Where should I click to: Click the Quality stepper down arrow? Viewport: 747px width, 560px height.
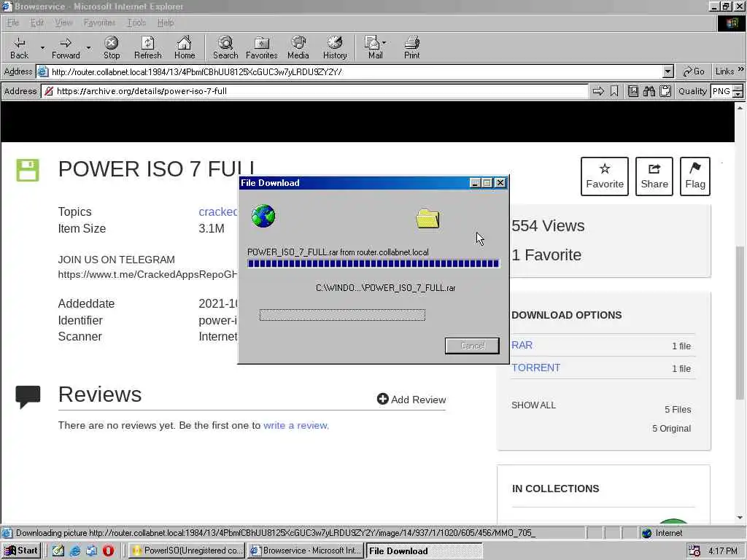coord(738,94)
